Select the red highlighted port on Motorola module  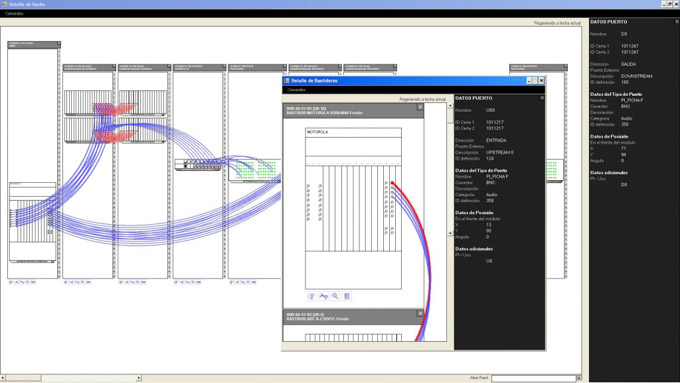coord(392,183)
